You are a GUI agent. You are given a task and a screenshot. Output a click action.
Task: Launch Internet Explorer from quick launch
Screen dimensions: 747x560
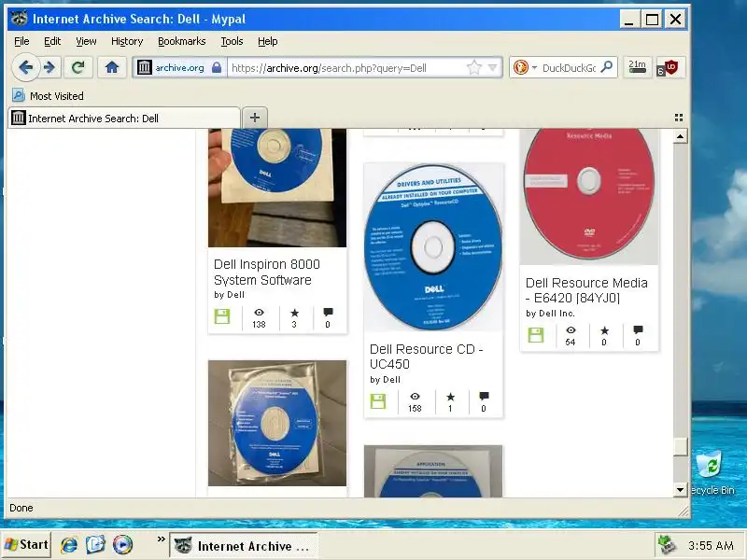69,545
